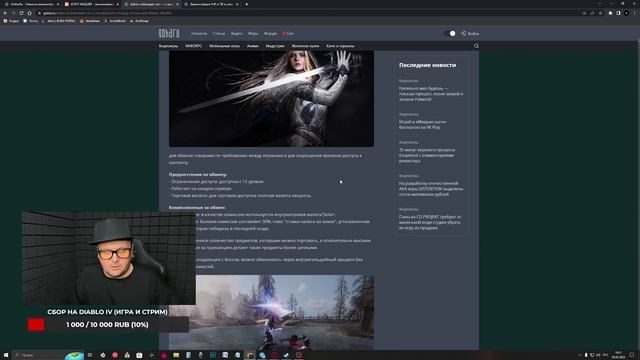Open Видео in the site header
Image resolution: width=640 pixels, height=360 pixels.
(236, 33)
